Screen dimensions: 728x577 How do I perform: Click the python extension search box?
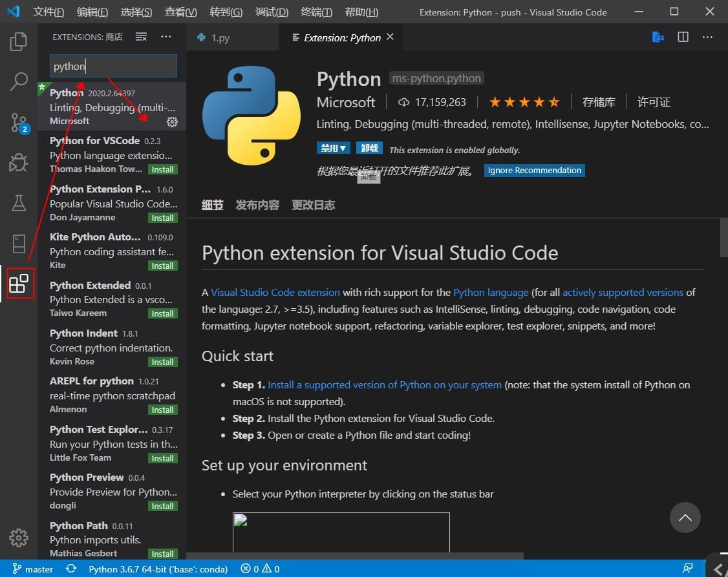(x=113, y=66)
